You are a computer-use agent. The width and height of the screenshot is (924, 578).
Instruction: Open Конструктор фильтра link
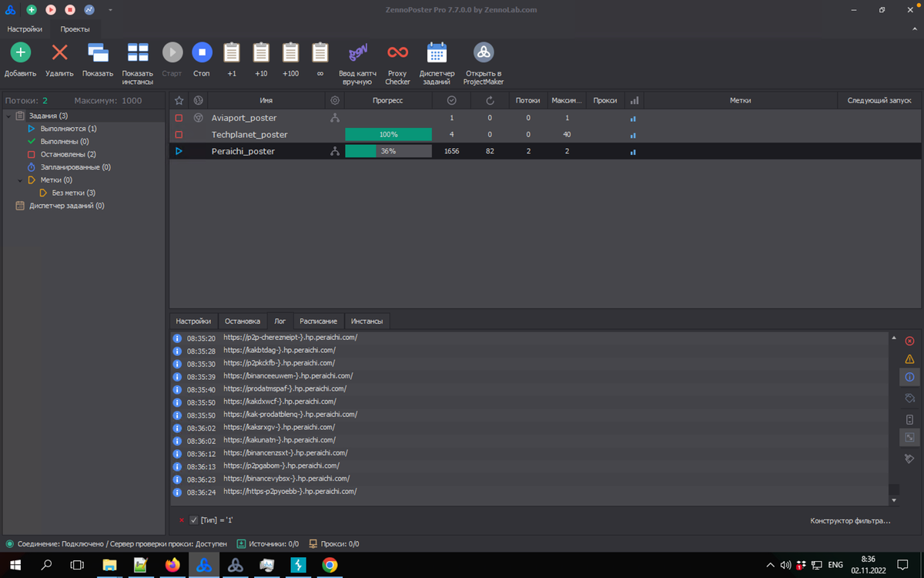pyautogui.click(x=850, y=521)
